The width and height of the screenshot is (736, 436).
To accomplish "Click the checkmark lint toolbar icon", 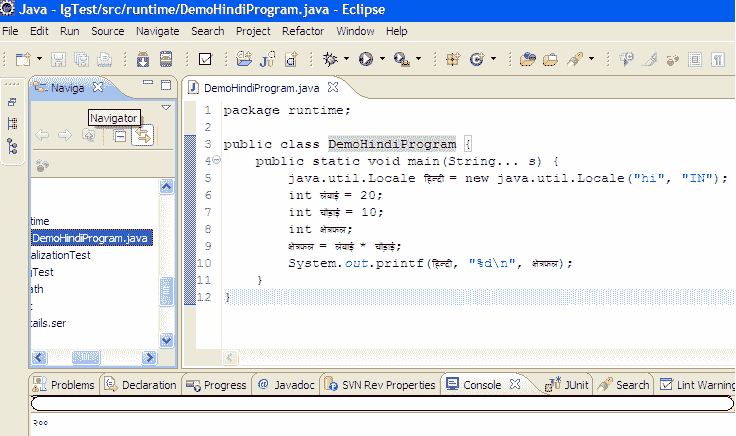I will (x=205, y=59).
